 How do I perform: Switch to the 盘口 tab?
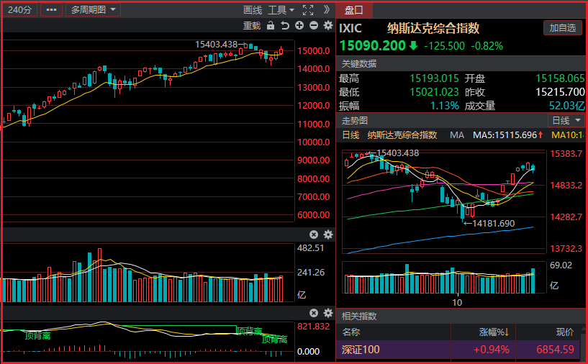(354, 10)
